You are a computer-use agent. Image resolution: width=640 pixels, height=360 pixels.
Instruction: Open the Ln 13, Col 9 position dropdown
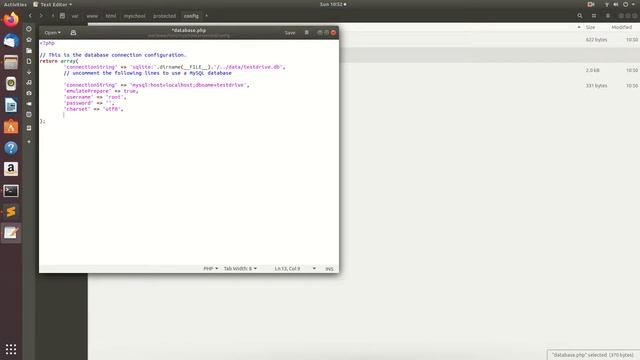(295, 269)
